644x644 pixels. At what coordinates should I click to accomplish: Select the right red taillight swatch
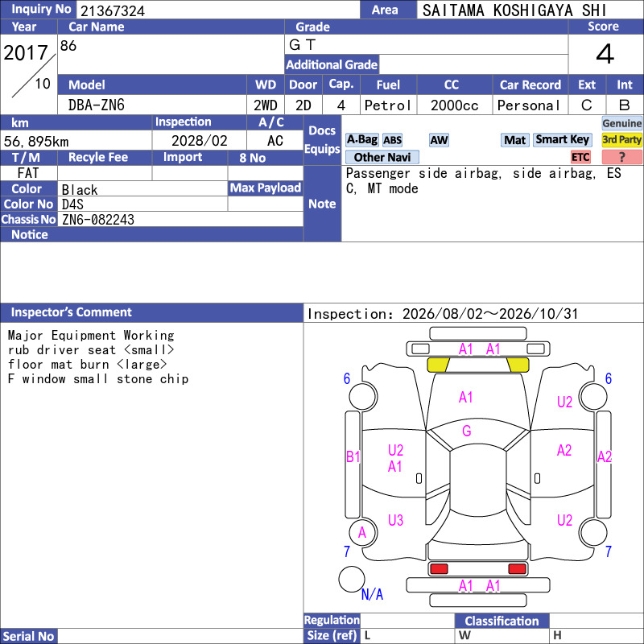tap(517, 569)
